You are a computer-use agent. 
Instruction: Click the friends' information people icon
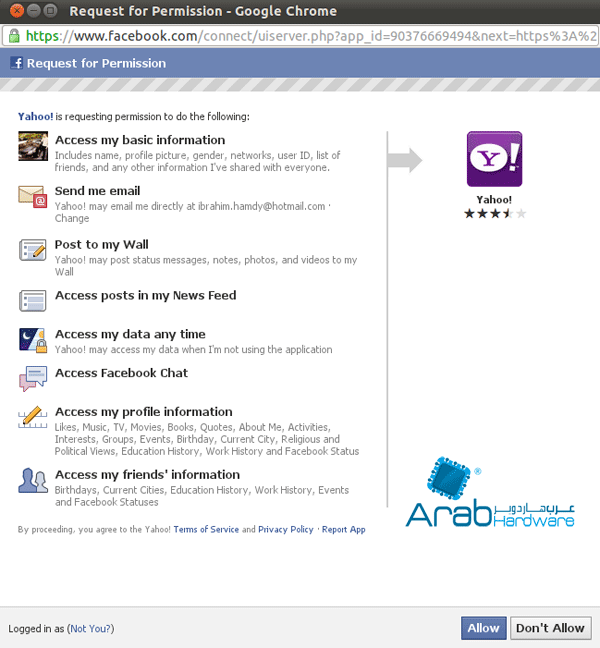33,480
